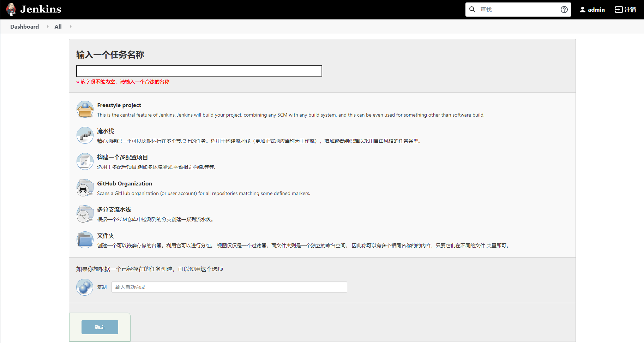This screenshot has height=343, width=644.
Task: Click the 注销 logout icon
Action: (619, 10)
